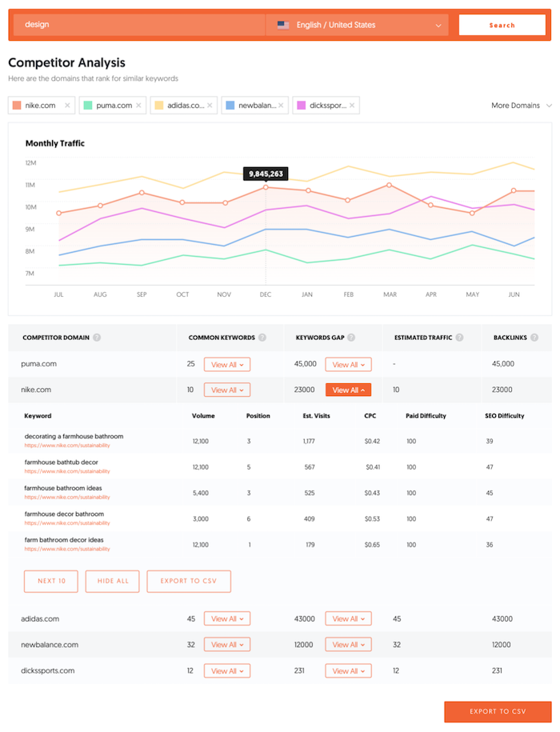This screenshot has width=560, height=732.
Task: Open URL under 'farmhouse bathroom ideas'
Action: coord(67,497)
